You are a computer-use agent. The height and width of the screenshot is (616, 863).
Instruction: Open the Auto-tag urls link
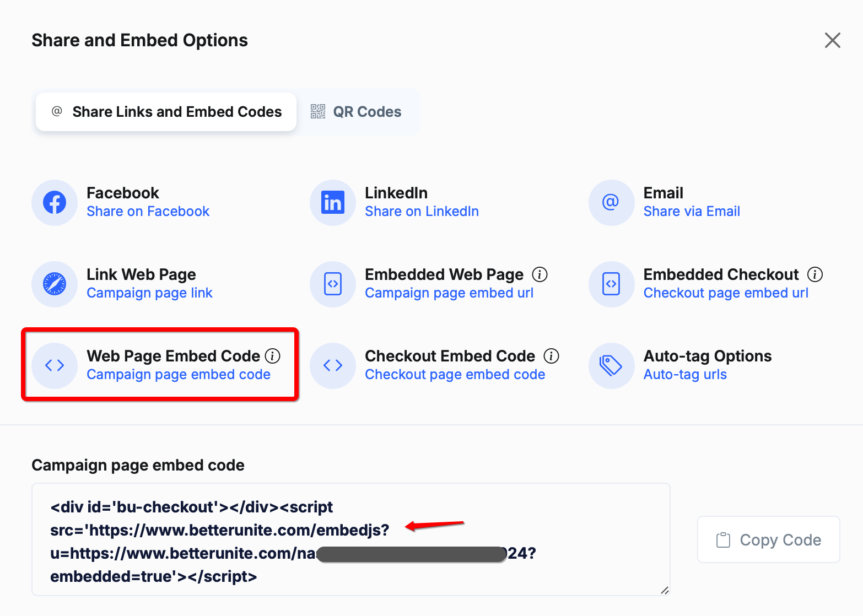685,375
